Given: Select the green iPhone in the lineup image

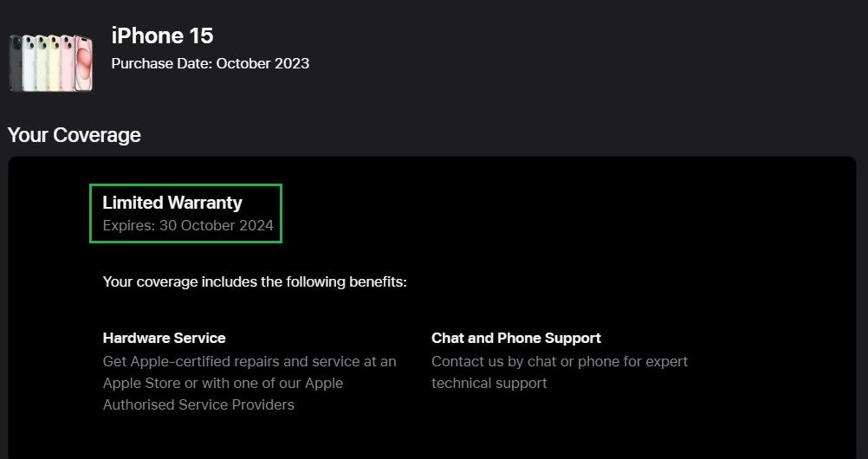Looking at the screenshot, I should pyautogui.click(x=42, y=62).
